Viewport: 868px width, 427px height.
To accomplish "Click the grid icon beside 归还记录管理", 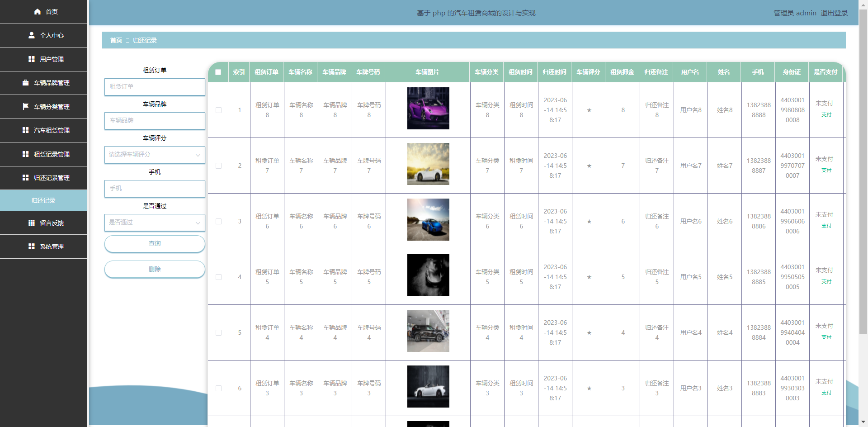I will point(26,178).
